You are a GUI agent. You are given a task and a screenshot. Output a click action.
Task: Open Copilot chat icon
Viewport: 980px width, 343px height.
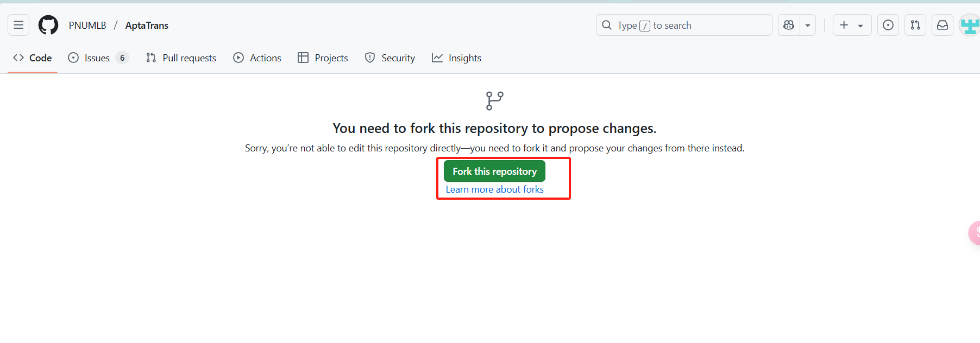pyautogui.click(x=789, y=25)
